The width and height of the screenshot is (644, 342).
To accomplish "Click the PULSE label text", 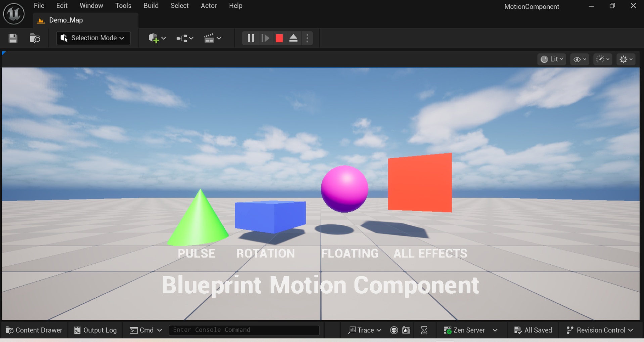I will [196, 253].
